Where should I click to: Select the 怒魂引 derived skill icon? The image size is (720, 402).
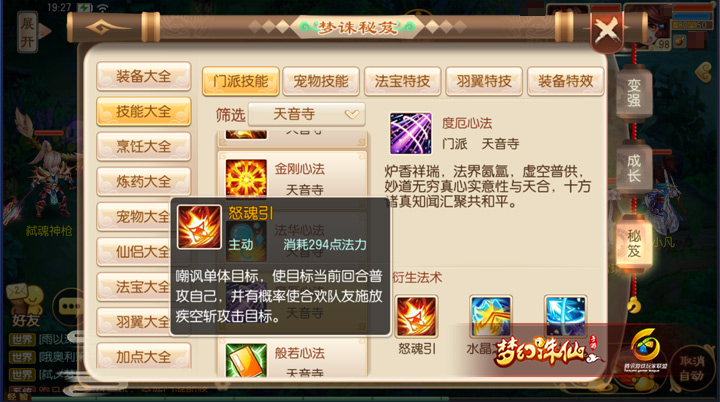tap(416, 317)
